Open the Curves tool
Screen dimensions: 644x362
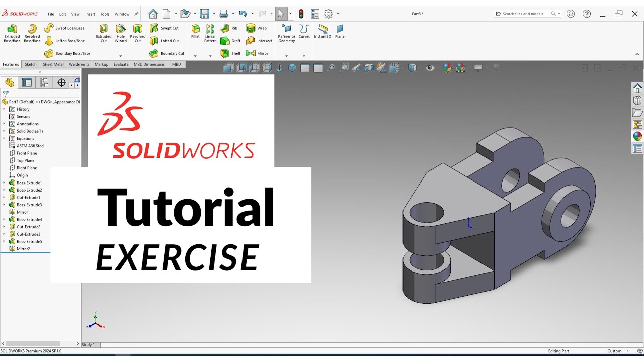(304, 31)
